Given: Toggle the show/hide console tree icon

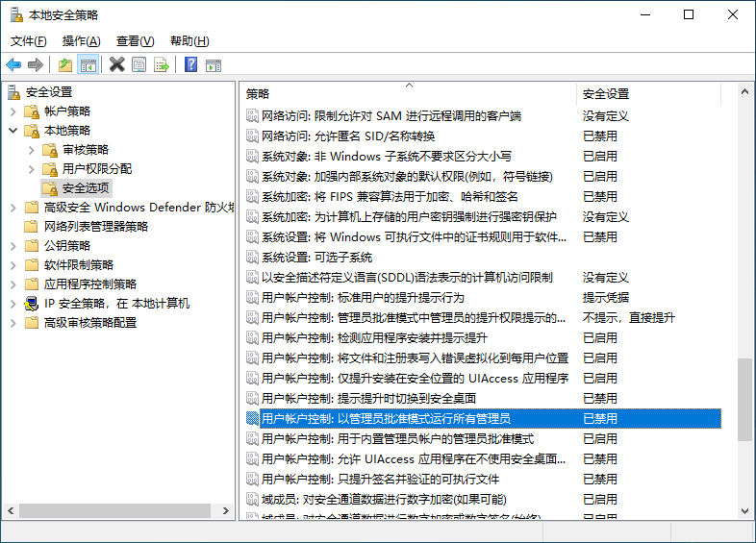Looking at the screenshot, I should tap(88, 64).
